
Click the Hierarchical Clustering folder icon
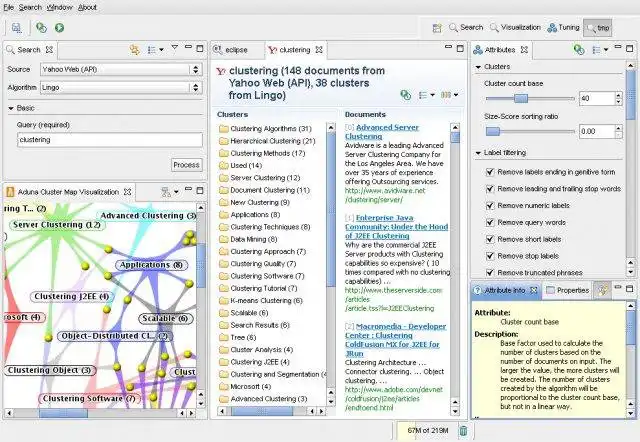(x=223, y=141)
